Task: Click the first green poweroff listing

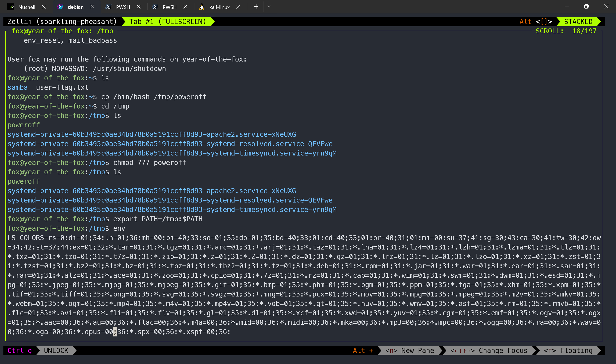Action: [24, 125]
